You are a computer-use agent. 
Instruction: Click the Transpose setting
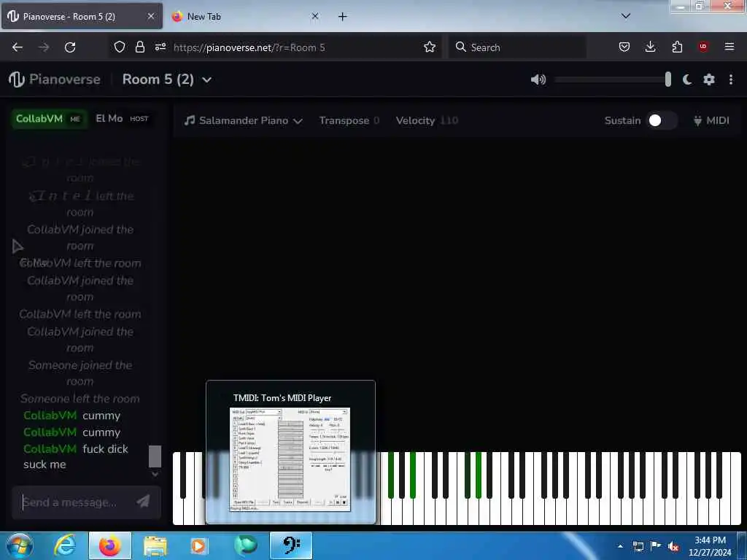pyautogui.click(x=349, y=120)
